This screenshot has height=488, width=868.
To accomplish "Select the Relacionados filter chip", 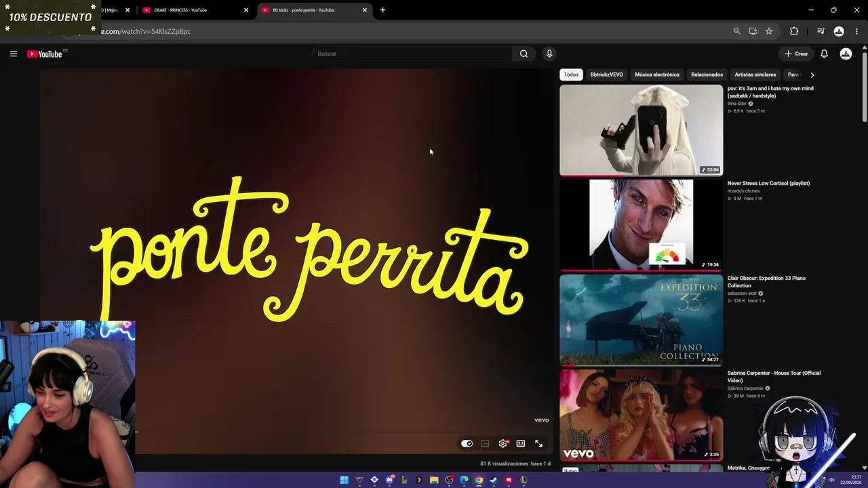I will (707, 75).
